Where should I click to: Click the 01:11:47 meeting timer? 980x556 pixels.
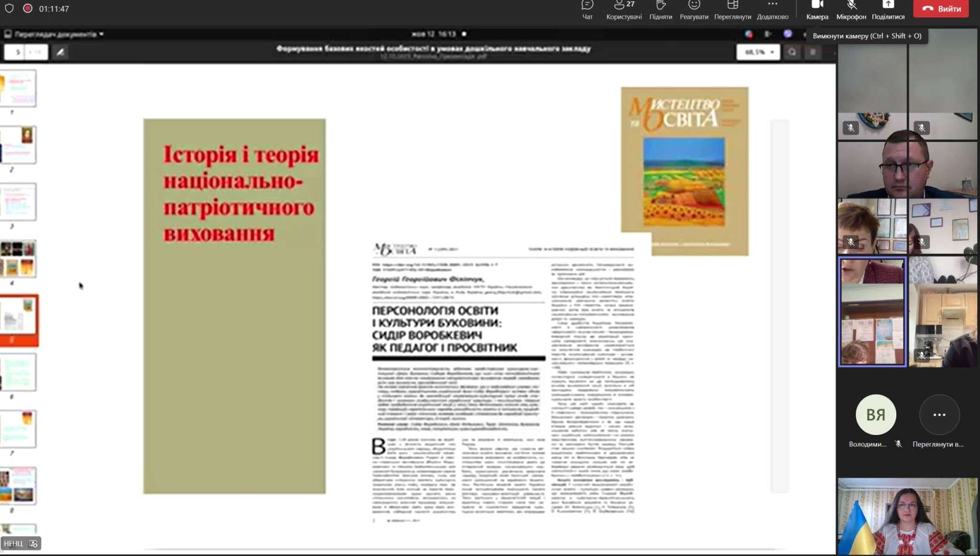tap(54, 9)
